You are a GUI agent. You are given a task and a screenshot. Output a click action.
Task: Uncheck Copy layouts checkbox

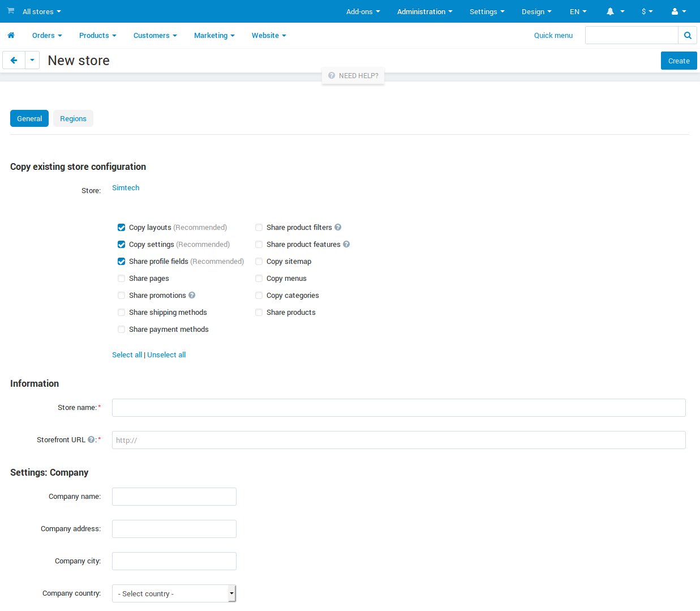(121, 227)
